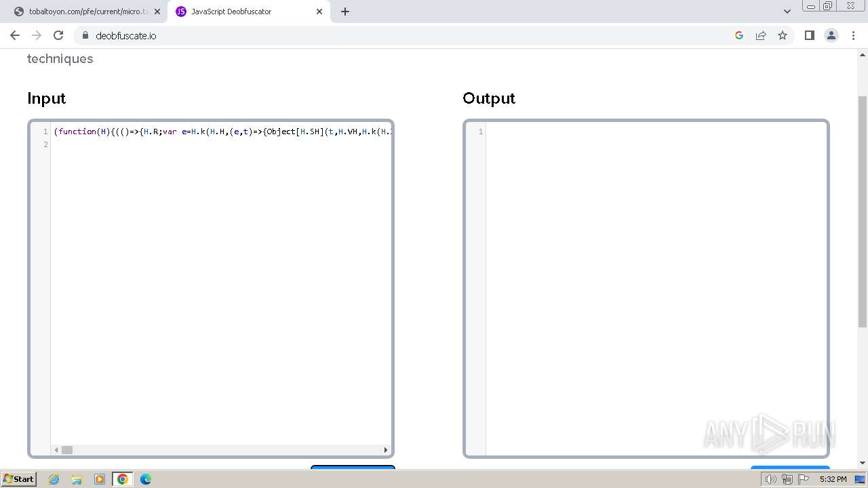The image size is (868, 488).
Task: View site information lock icon
Action: point(85,35)
